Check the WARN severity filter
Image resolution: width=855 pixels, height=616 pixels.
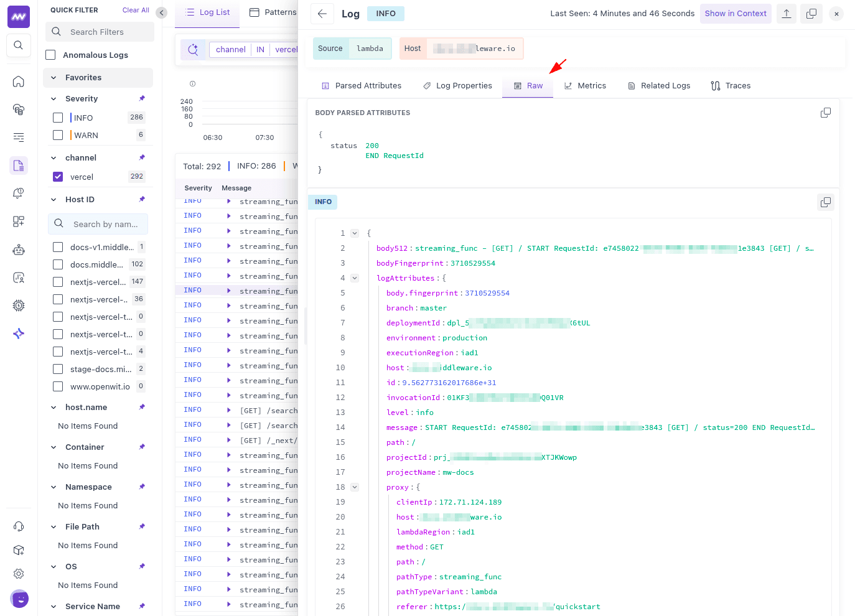point(58,135)
